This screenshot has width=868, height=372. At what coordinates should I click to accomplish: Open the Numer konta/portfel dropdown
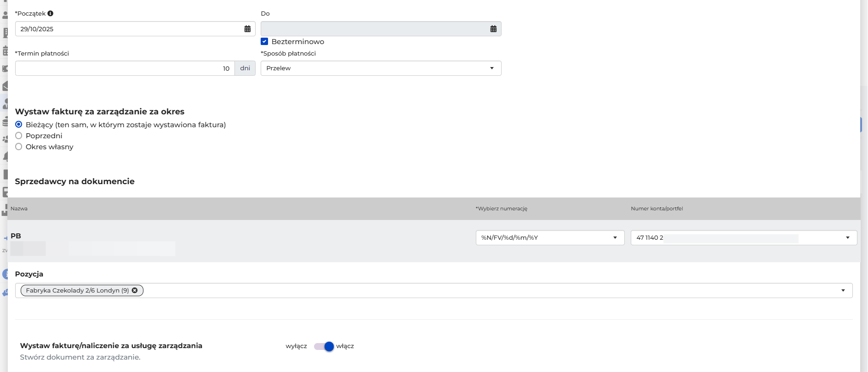pos(744,238)
